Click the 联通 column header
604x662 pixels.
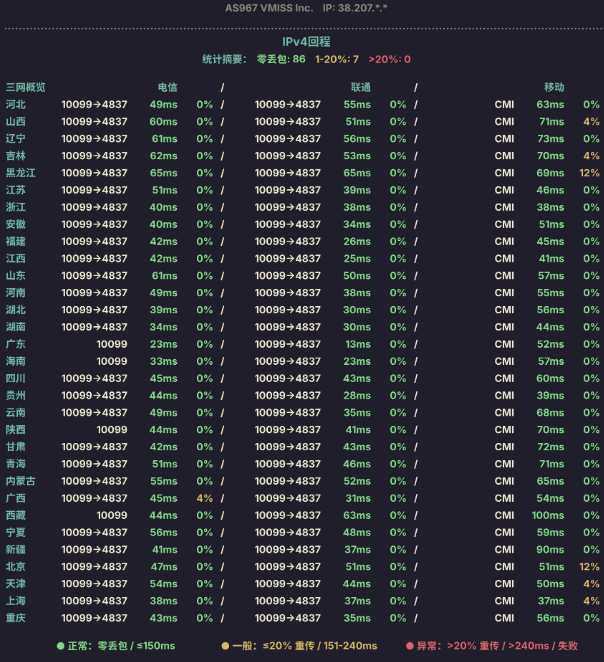(361, 87)
